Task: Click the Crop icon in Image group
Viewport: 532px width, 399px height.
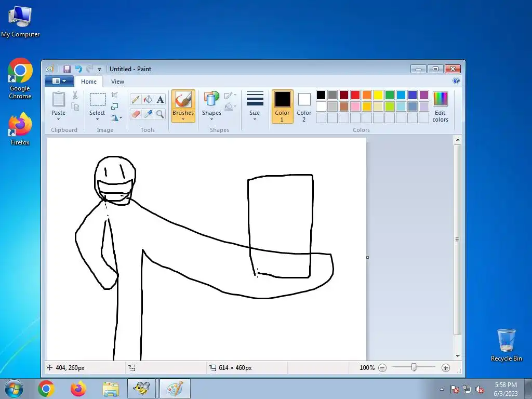Action: tap(115, 96)
